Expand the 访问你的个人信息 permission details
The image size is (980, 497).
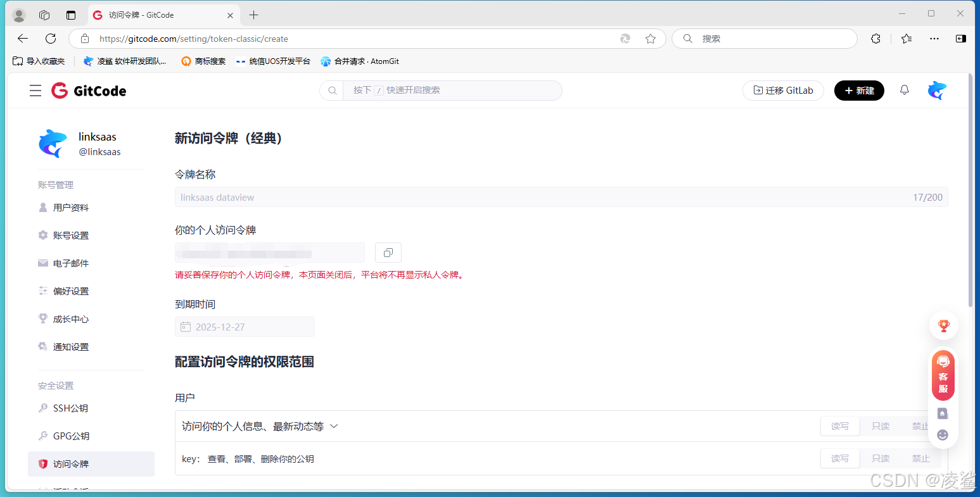pos(334,426)
